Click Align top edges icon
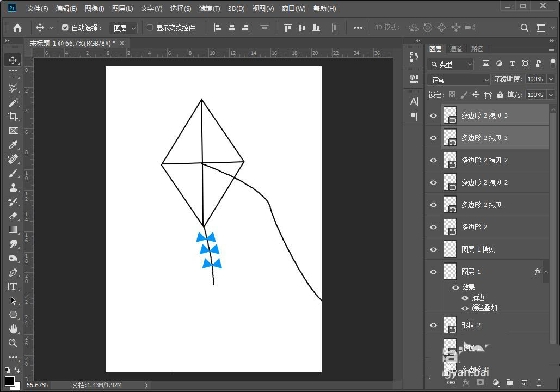Viewport: 560px width, 392px height. 287,28
